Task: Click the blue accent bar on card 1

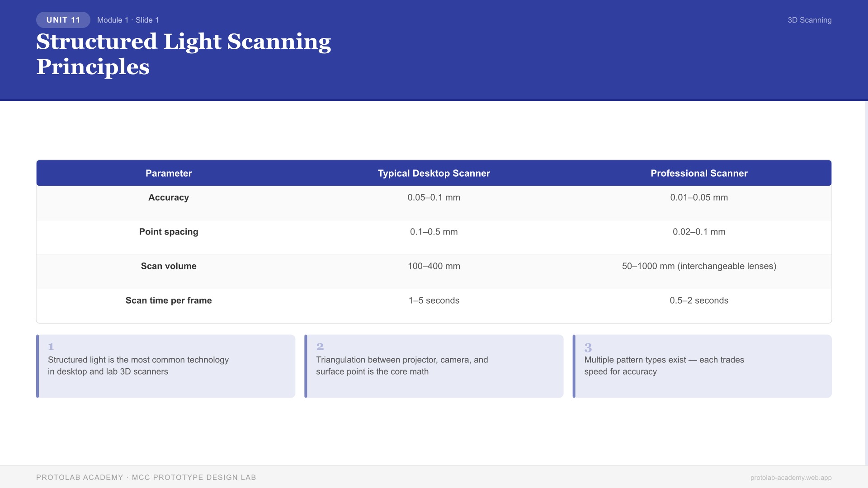Action: click(37, 366)
